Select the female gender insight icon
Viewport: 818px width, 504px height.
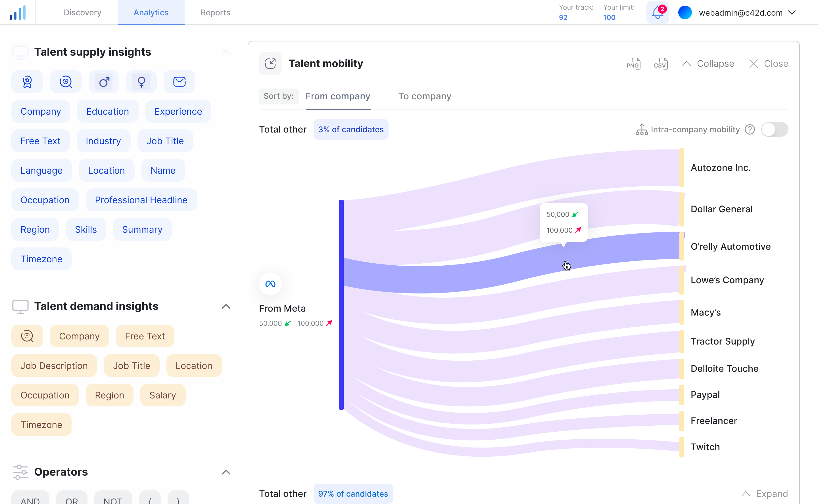coord(141,82)
